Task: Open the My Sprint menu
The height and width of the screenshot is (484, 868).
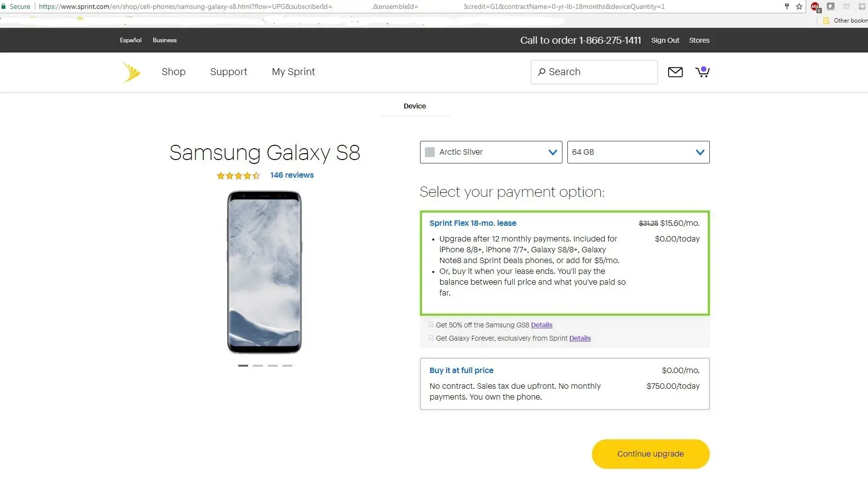Action: tap(293, 72)
